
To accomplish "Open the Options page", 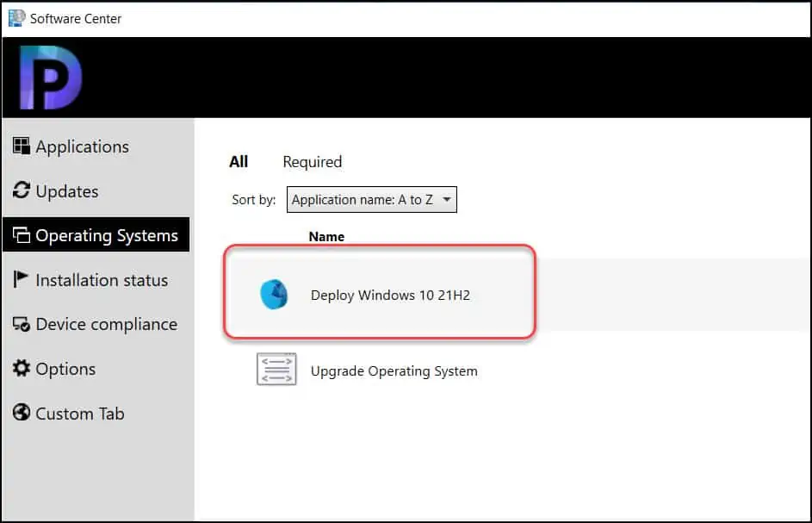I will [54, 369].
